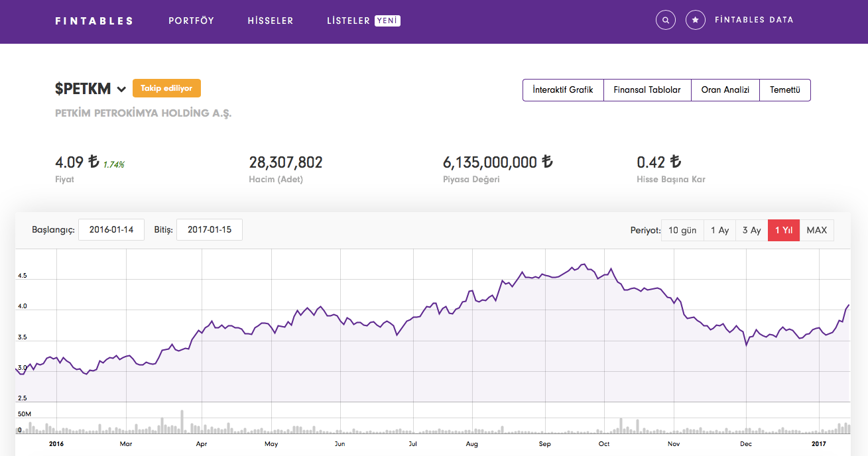
Task: Click the 2017 label on chart axis
Action: pos(820,444)
